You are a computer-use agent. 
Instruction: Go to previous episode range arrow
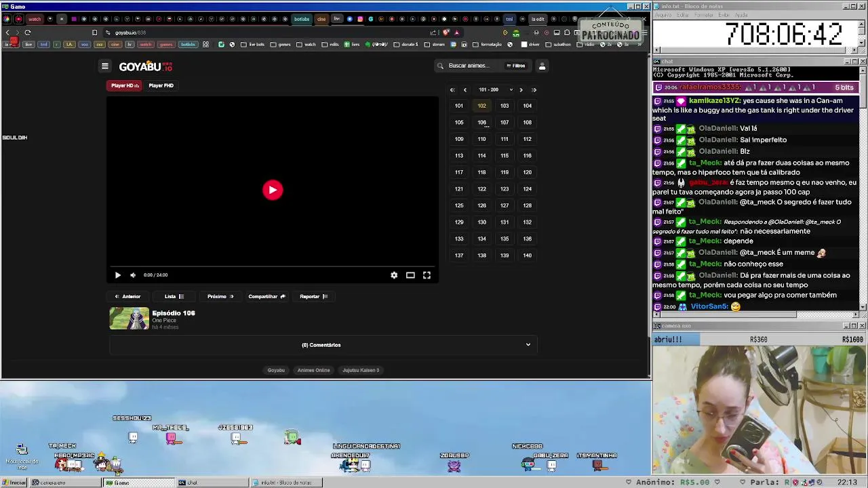tap(465, 89)
